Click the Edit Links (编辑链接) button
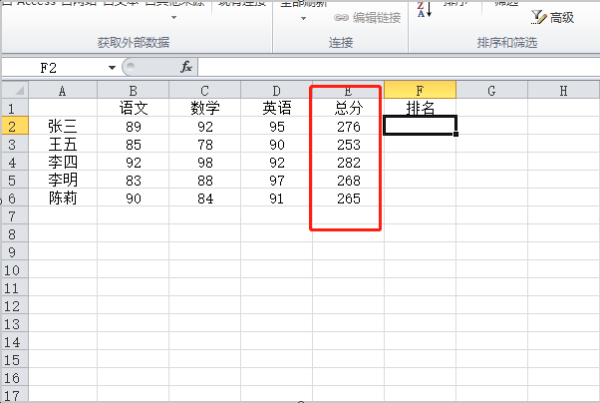 (x=367, y=18)
